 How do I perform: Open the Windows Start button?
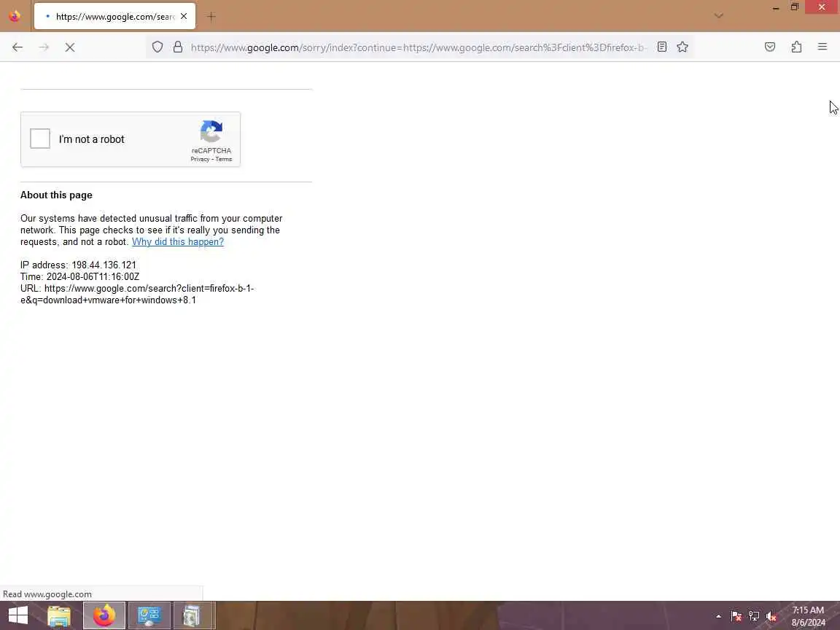[17, 615]
